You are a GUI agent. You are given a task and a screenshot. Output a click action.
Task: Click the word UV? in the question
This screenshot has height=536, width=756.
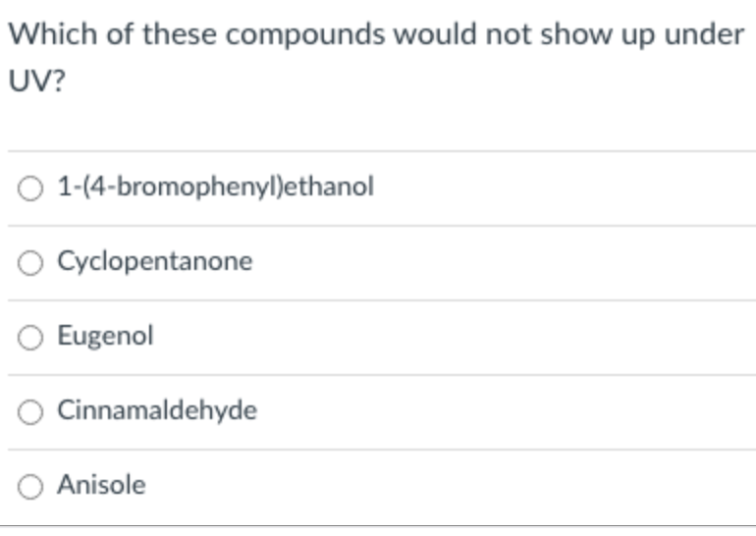(36, 80)
